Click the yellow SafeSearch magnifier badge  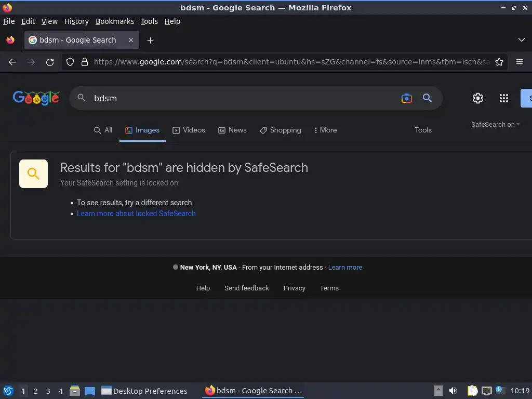coord(33,174)
